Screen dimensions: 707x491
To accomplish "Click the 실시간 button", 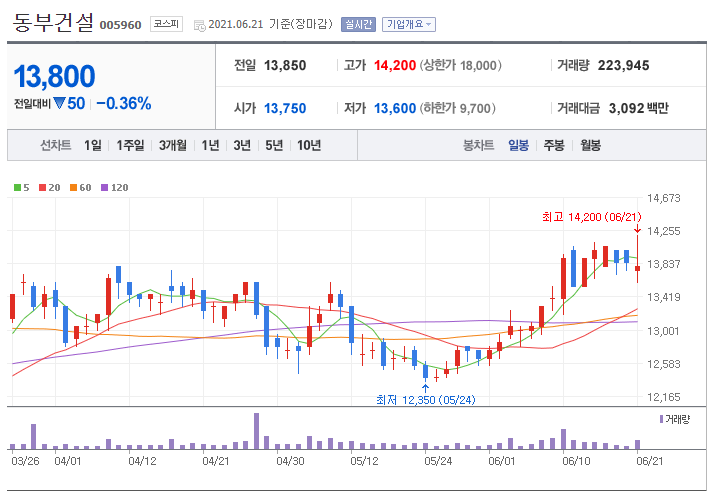I will pos(358,24).
